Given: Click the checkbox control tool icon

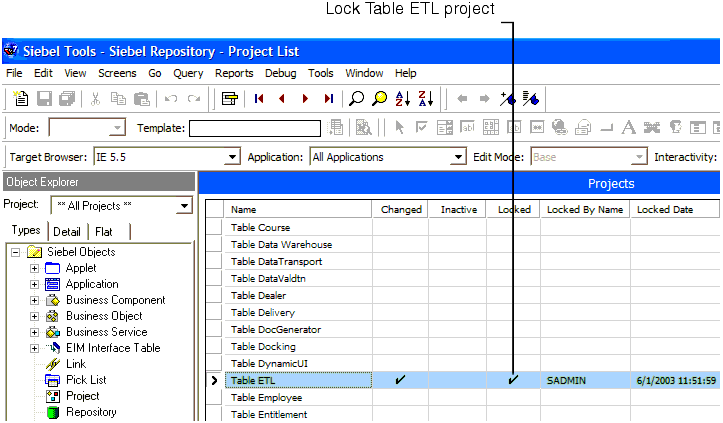Looking at the screenshot, I should (x=421, y=127).
